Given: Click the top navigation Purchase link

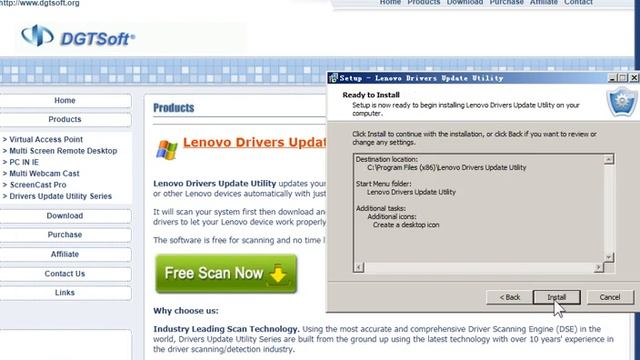Looking at the screenshot, I should 507,2.
